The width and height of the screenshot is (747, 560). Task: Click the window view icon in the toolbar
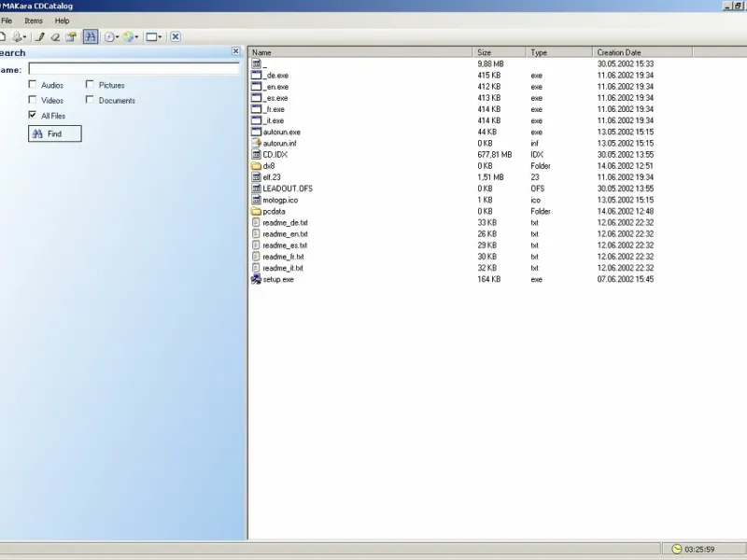pos(151,36)
